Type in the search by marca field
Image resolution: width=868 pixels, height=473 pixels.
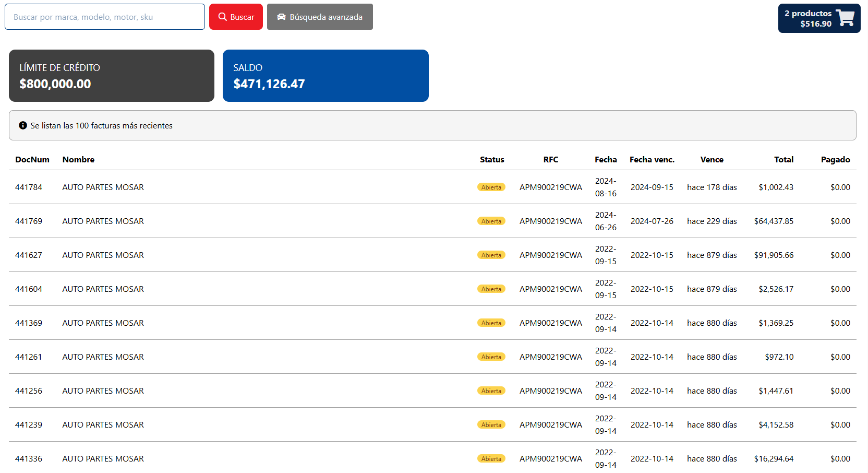point(104,17)
